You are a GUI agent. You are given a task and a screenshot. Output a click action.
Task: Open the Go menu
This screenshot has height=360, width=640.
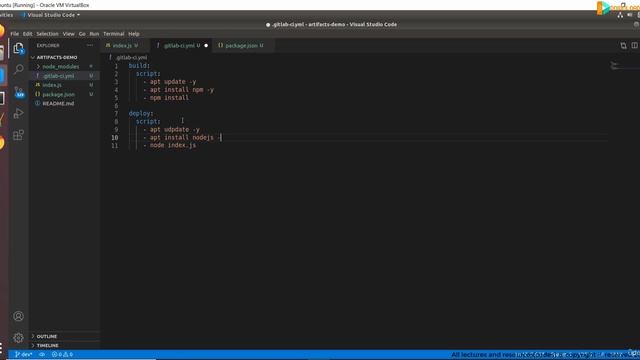point(82,34)
